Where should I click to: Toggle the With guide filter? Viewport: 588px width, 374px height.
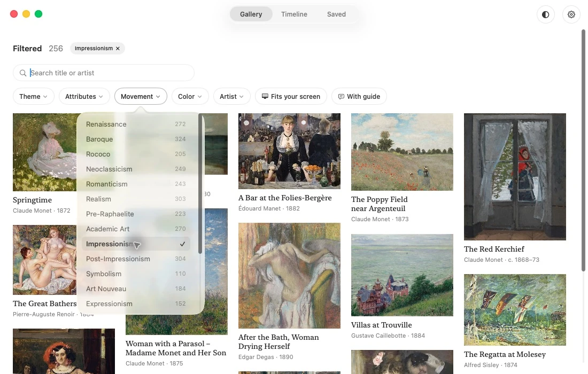359,96
